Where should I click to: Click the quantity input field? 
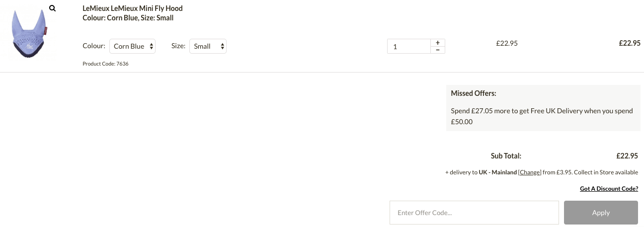408,46
